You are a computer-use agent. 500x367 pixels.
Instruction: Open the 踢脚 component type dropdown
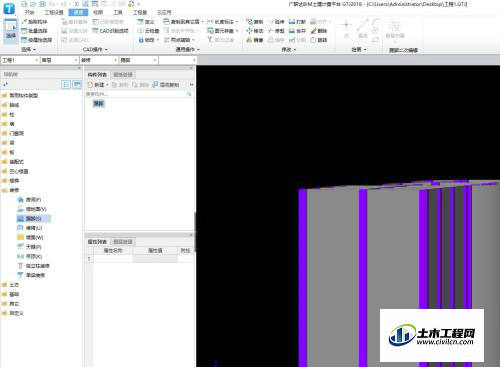coord(138,60)
